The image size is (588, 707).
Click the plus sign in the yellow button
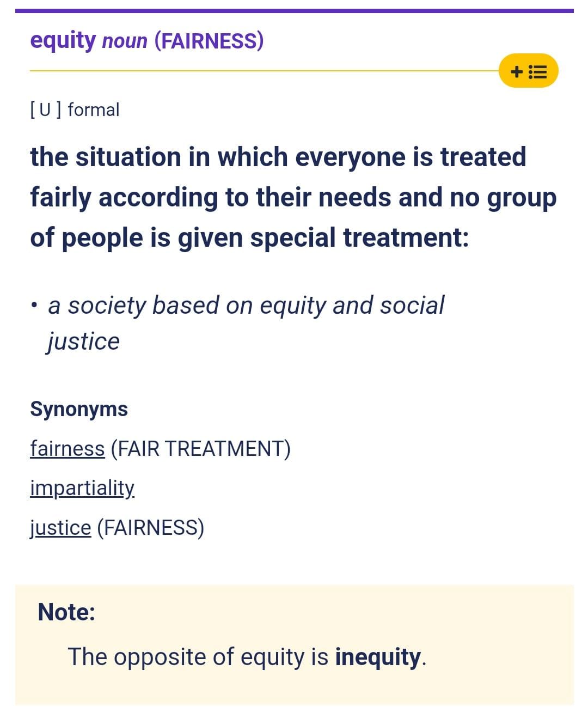coord(517,71)
